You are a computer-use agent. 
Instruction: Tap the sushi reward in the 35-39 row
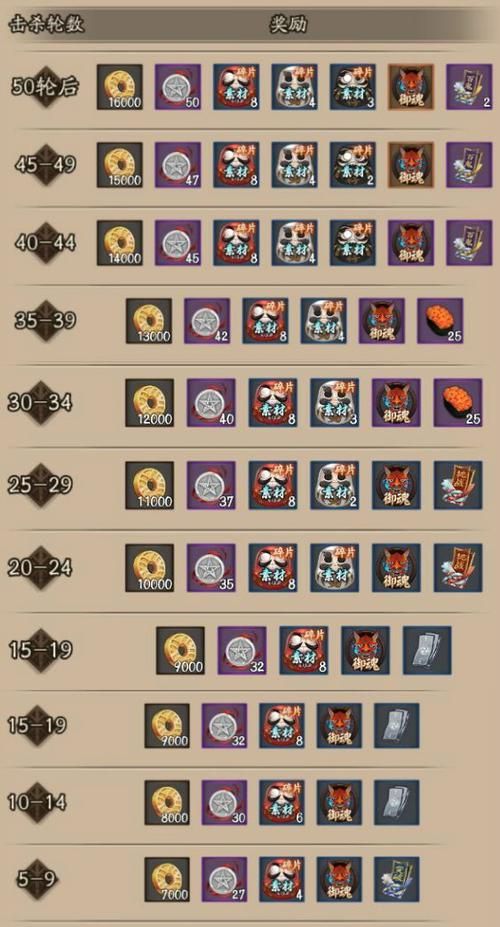pyautogui.click(x=440, y=320)
